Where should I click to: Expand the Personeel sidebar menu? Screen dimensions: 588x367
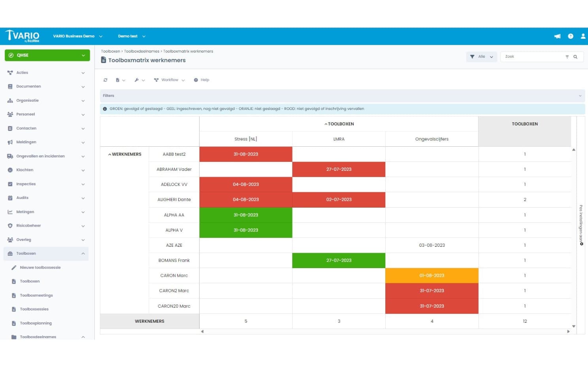83,115
